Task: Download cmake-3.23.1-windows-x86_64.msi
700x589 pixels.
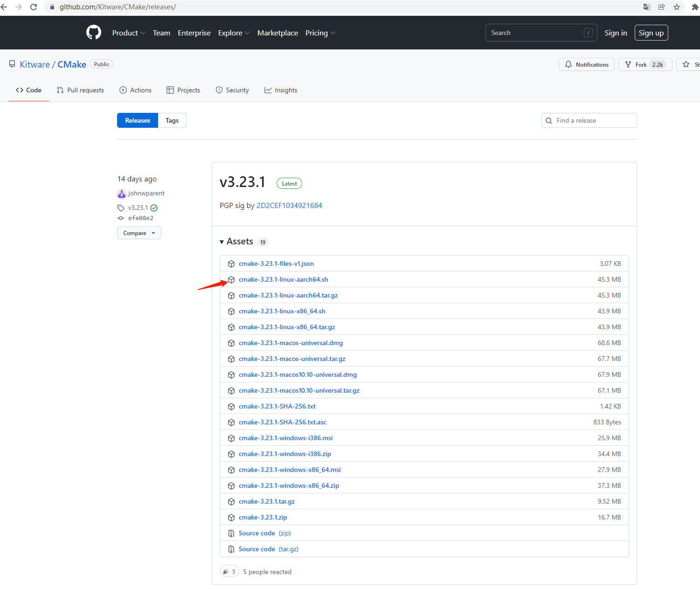Action: [x=290, y=470]
